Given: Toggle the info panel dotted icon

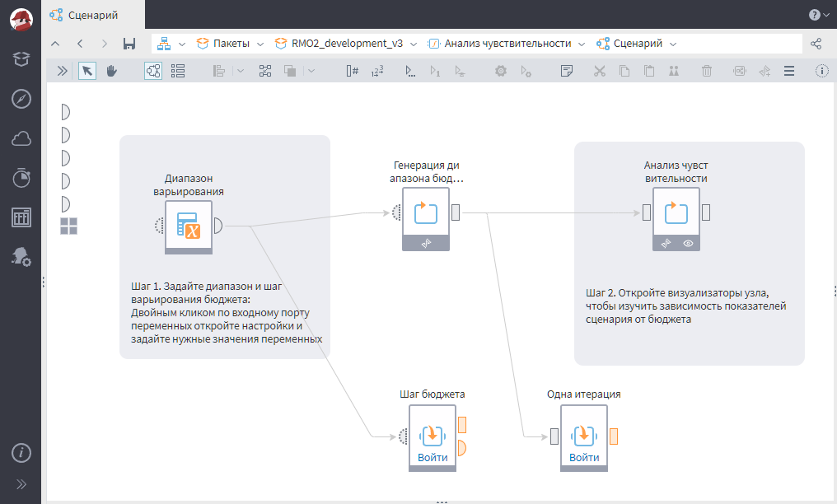Looking at the screenshot, I should (x=822, y=71).
